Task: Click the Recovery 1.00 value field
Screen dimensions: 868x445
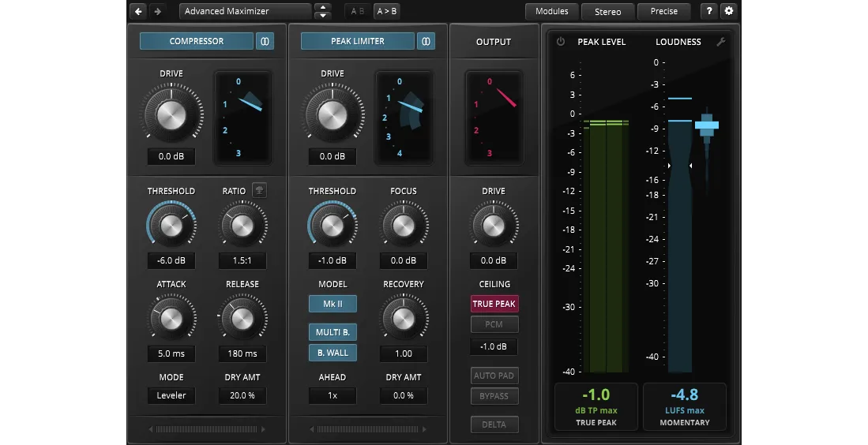Action: (x=404, y=353)
